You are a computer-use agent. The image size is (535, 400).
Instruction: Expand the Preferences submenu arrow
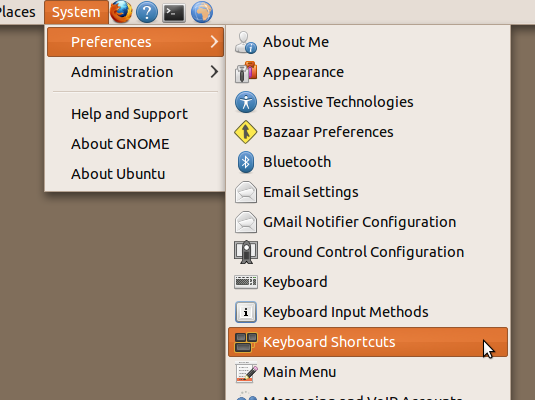(x=214, y=42)
